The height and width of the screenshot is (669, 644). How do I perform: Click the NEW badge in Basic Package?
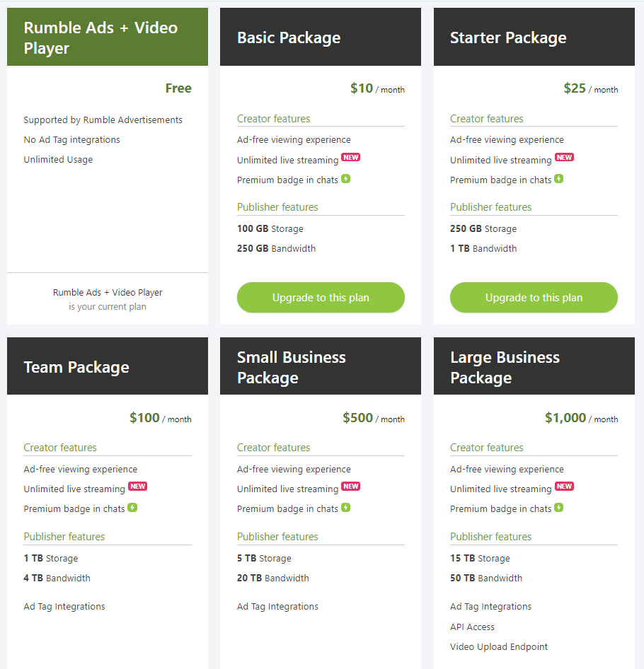(x=350, y=157)
